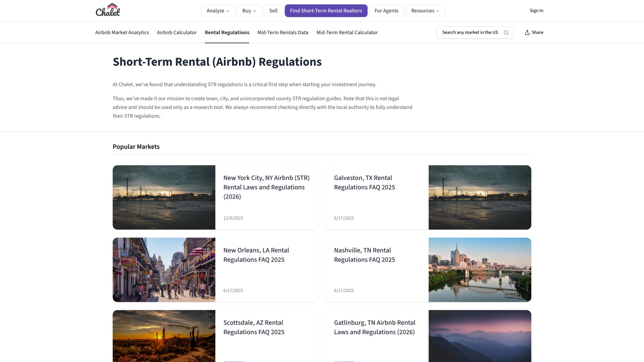
Task: Expand the Resources menu
Action: (x=425, y=11)
